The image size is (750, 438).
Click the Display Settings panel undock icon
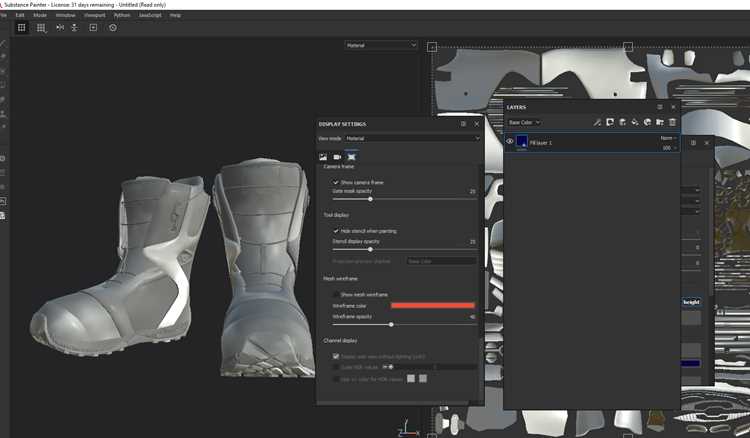click(463, 124)
